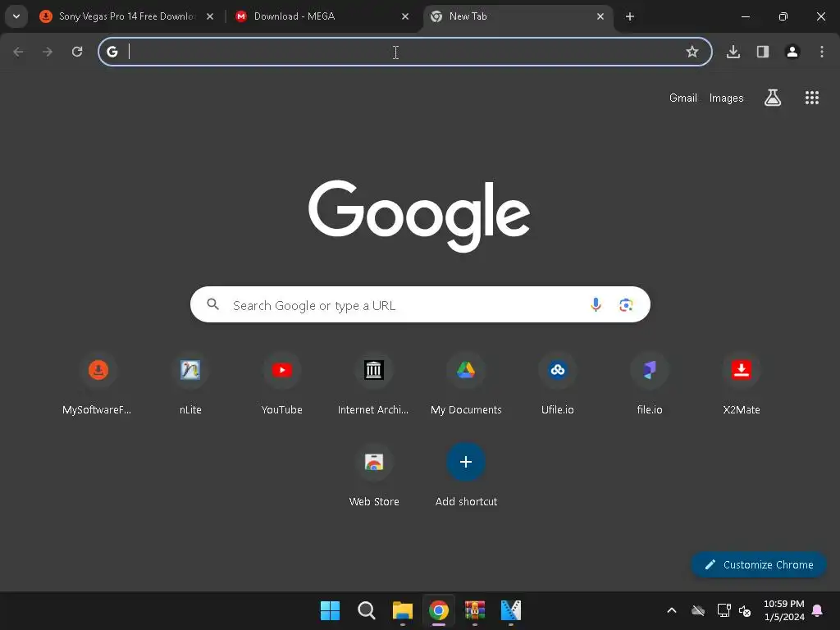Open the Images link
This screenshot has height=630, width=840.
click(x=727, y=98)
